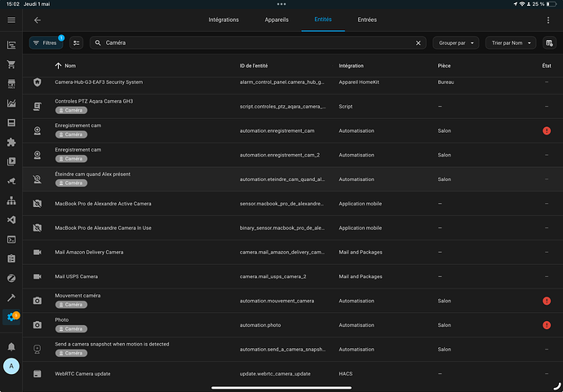Click the Wi-Fi status icon
The image size is (563, 392).
522,4
